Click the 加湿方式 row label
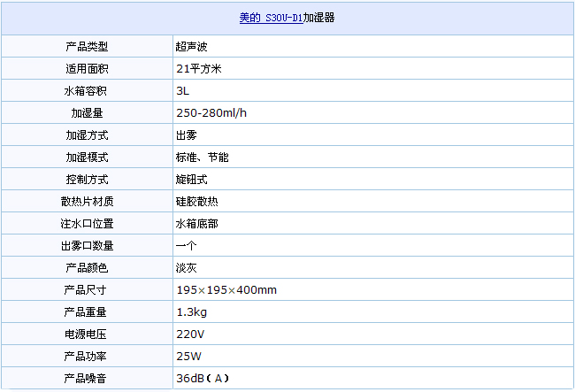Image resolution: width=575 pixels, height=392 pixels. 86,135
